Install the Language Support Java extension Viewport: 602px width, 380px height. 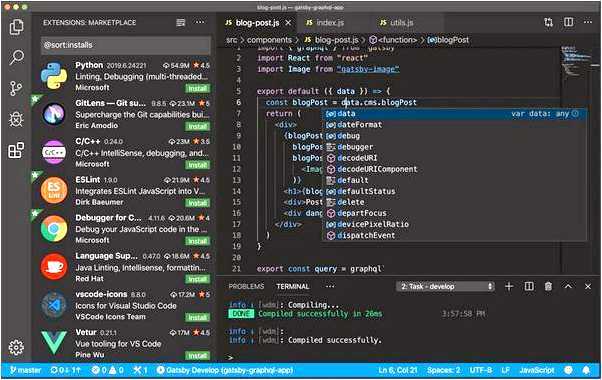[x=198, y=279]
